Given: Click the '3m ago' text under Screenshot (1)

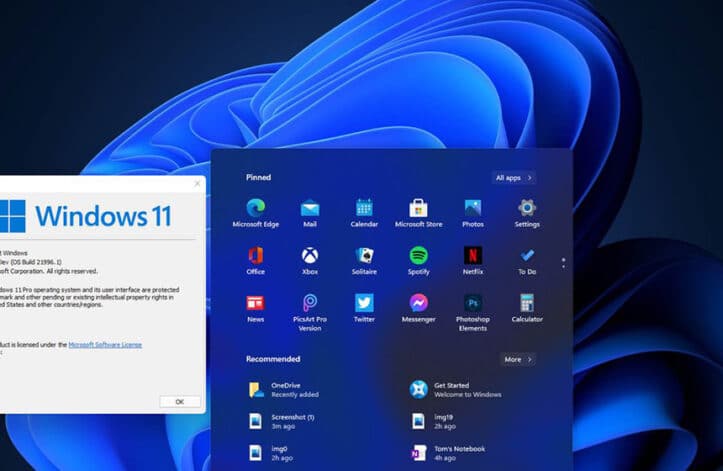Looking at the screenshot, I should 283,426.
